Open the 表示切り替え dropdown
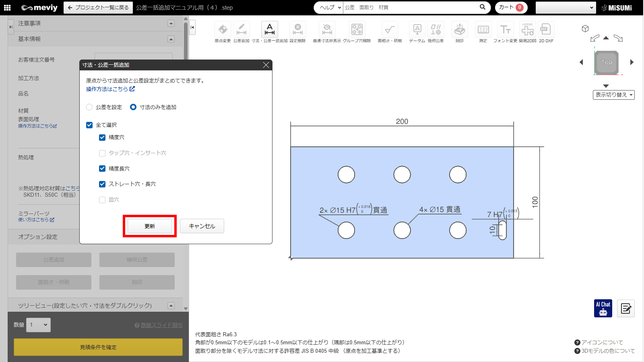Image resolution: width=644 pixels, height=362 pixels. point(613,95)
